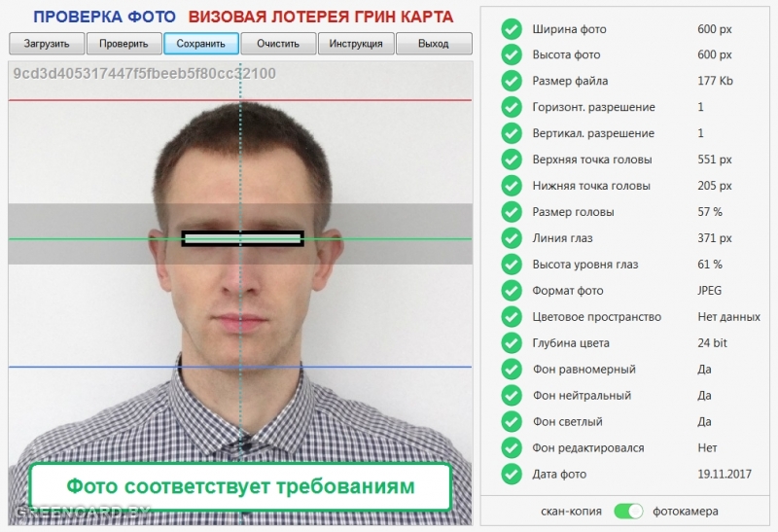Click the JPEG format value
778x532 pixels.
(710, 291)
